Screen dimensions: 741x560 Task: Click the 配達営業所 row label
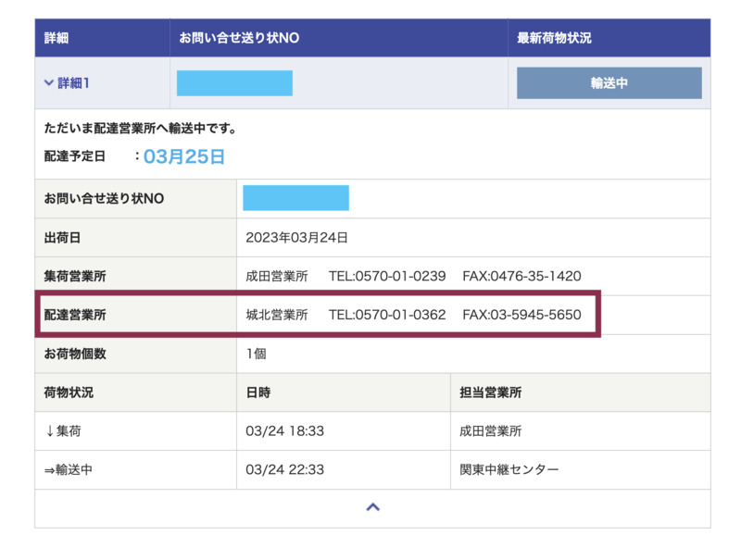pyautogui.click(x=75, y=316)
